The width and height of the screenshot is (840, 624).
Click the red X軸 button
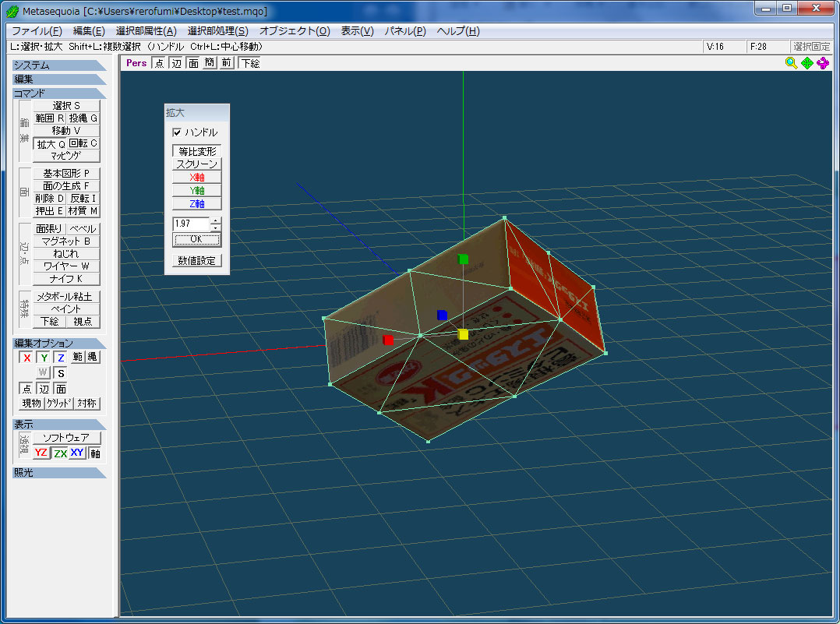(196, 178)
